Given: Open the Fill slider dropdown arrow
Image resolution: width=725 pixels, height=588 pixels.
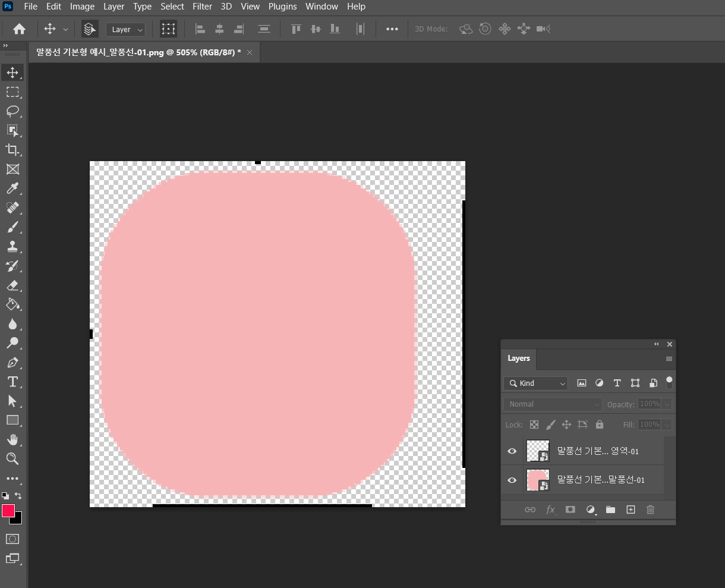Looking at the screenshot, I should pos(667,425).
